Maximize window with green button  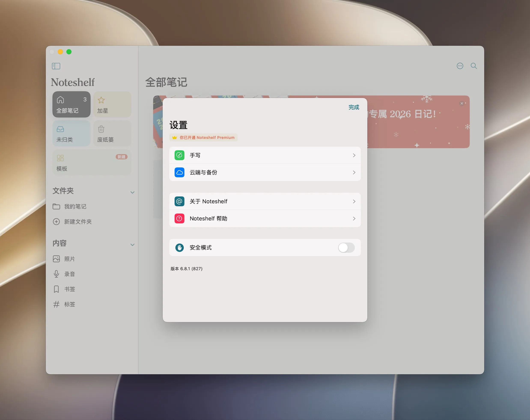pyautogui.click(x=69, y=52)
